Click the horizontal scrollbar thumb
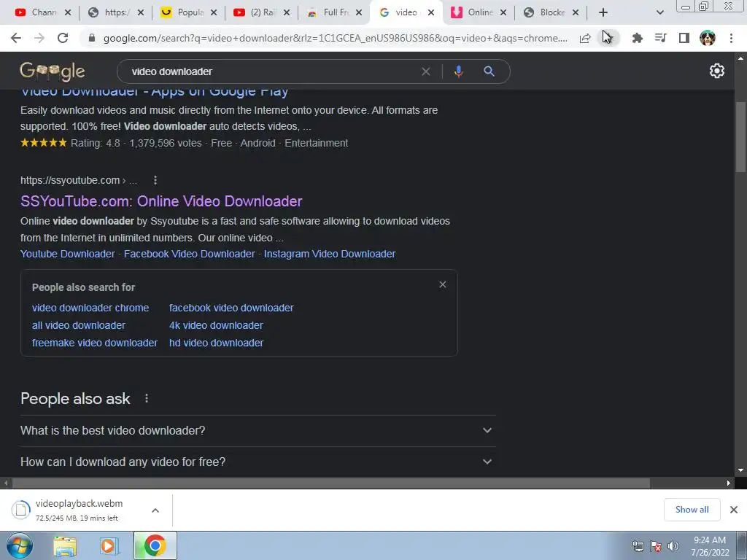This screenshot has width=747, height=560. (331, 483)
